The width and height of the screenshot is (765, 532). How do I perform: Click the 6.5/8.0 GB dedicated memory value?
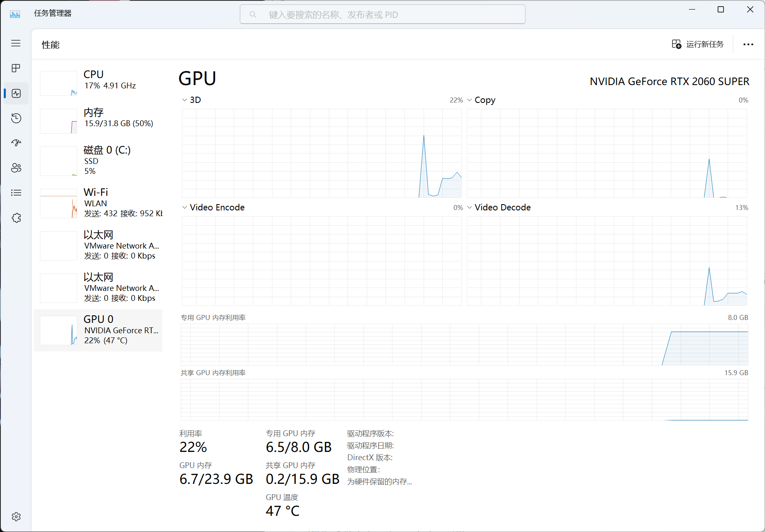click(299, 447)
